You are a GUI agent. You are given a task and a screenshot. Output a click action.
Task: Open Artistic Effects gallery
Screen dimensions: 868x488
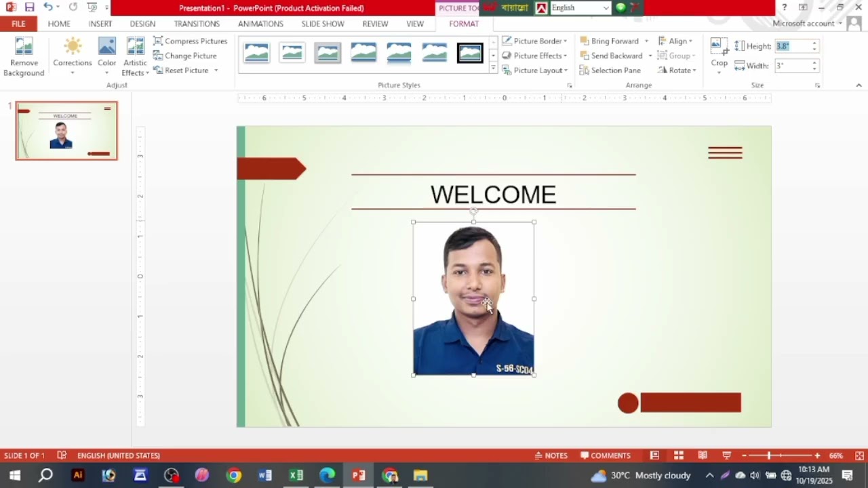pyautogui.click(x=135, y=57)
